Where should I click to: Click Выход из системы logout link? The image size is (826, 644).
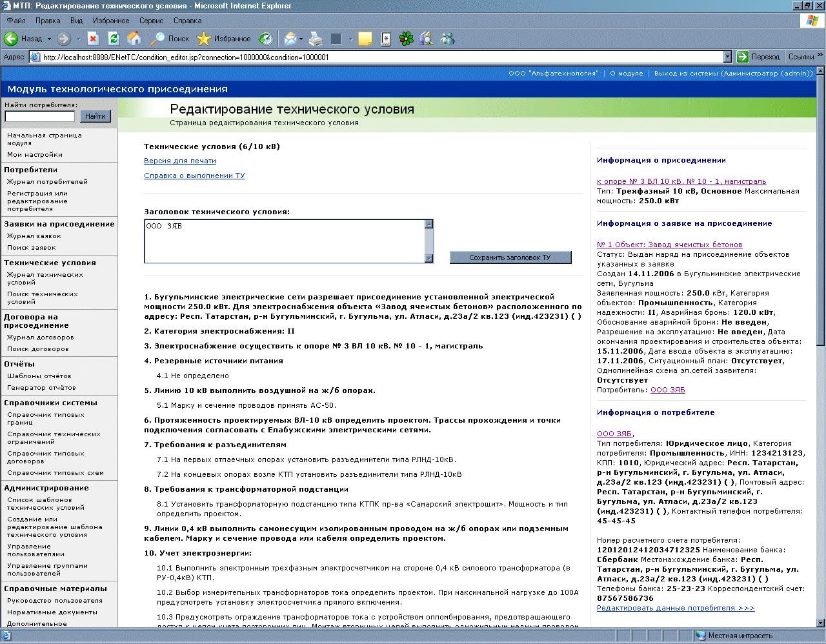coord(734,74)
